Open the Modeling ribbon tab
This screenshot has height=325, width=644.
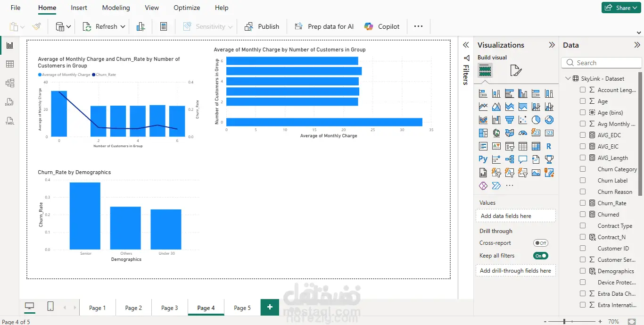pyautogui.click(x=116, y=8)
